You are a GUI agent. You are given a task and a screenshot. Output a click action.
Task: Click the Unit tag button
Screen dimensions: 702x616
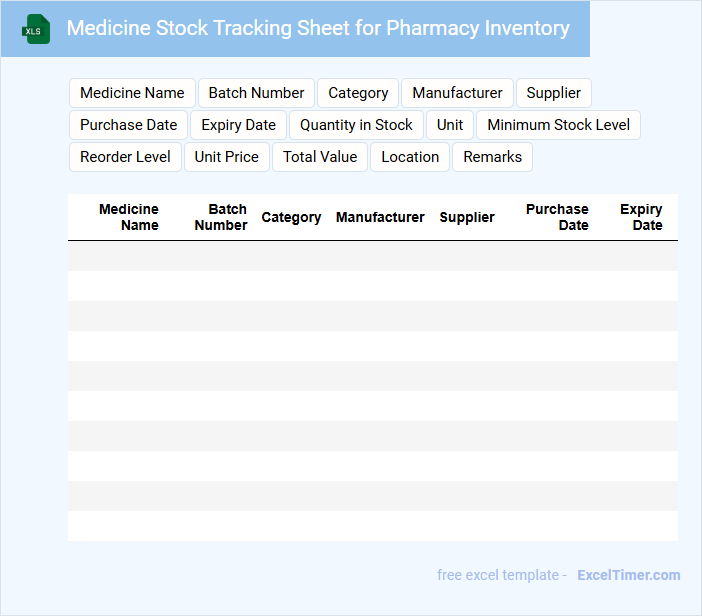coord(450,125)
